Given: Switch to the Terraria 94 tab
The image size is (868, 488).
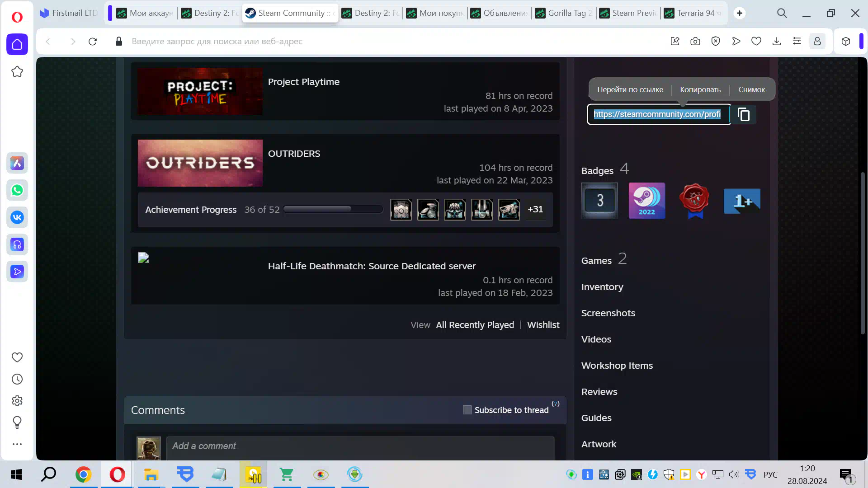Looking at the screenshot, I should pos(693,13).
